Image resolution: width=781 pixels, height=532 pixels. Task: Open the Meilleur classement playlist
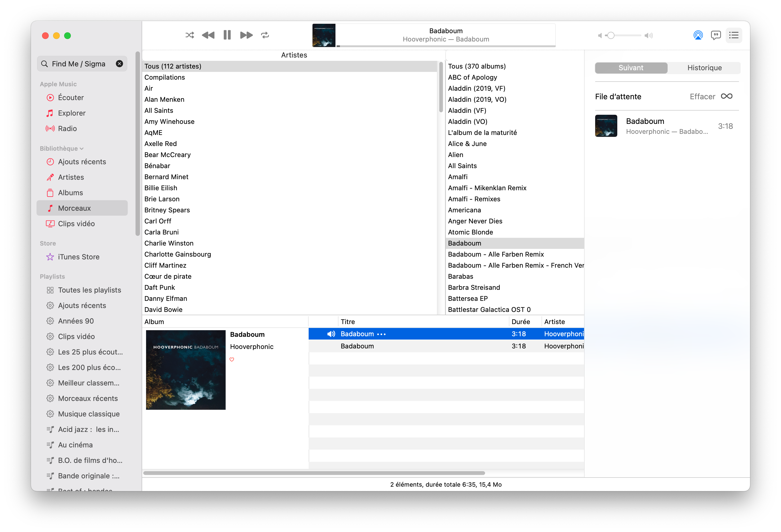pyautogui.click(x=82, y=383)
